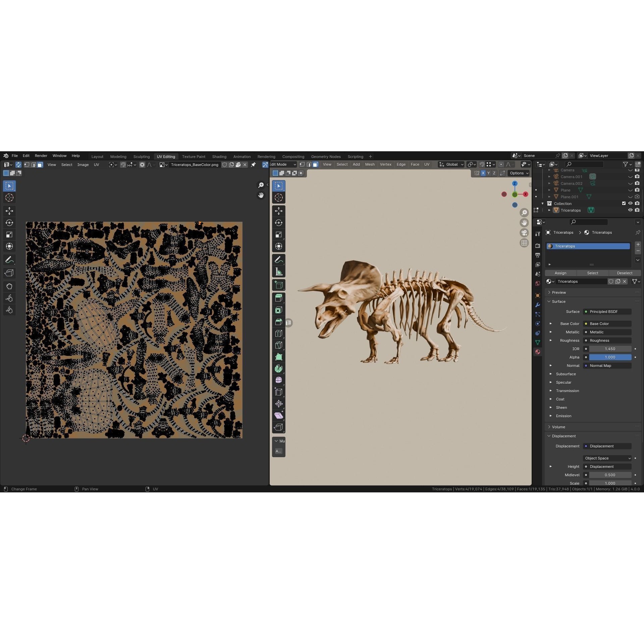Select the Relax tool in UV editor

coord(9,298)
